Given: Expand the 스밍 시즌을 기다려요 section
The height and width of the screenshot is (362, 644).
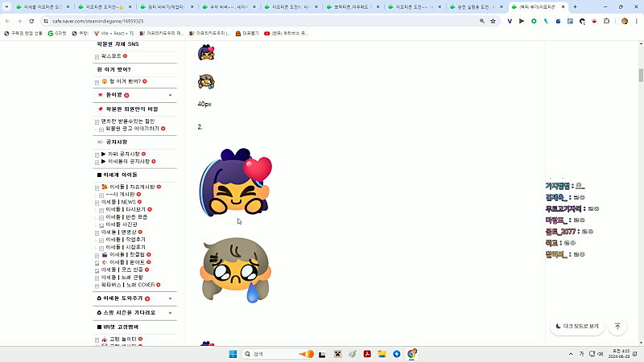Looking at the screenshot, I should coord(170,313).
